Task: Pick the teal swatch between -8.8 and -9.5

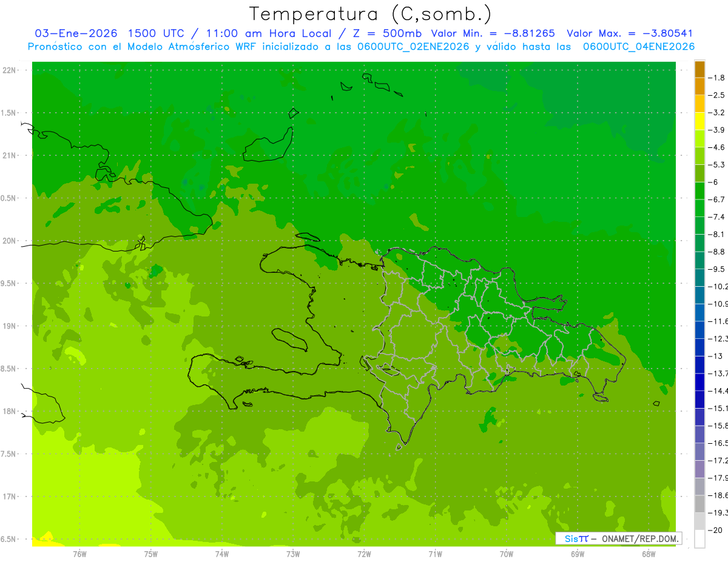Action: click(699, 261)
